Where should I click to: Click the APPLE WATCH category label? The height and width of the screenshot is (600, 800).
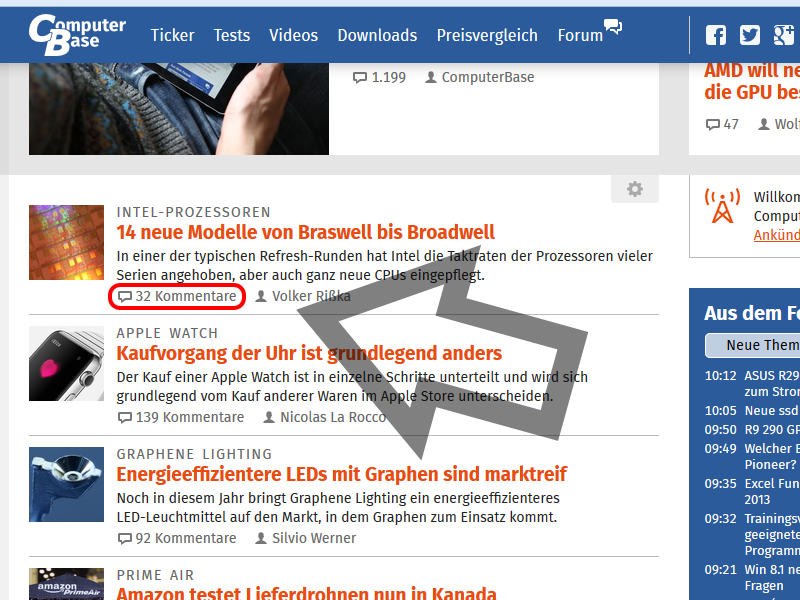167,333
